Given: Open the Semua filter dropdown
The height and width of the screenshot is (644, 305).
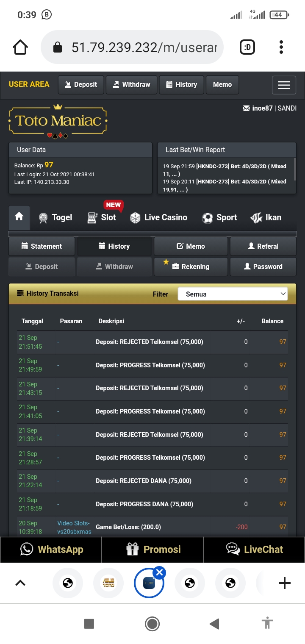Looking at the screenshot, I should tap(233, 294).
